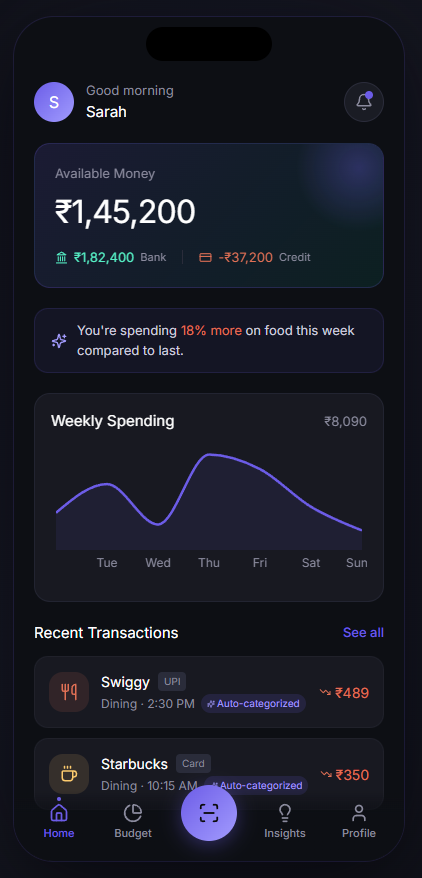Open the Starbucks ₹350 transaction
The image size is (422, 878).
(209, 774)
